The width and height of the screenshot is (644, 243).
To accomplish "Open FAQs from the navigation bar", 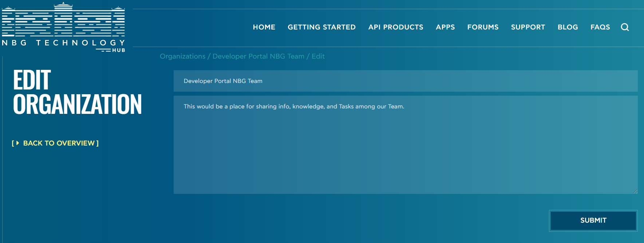I will 600,27.
